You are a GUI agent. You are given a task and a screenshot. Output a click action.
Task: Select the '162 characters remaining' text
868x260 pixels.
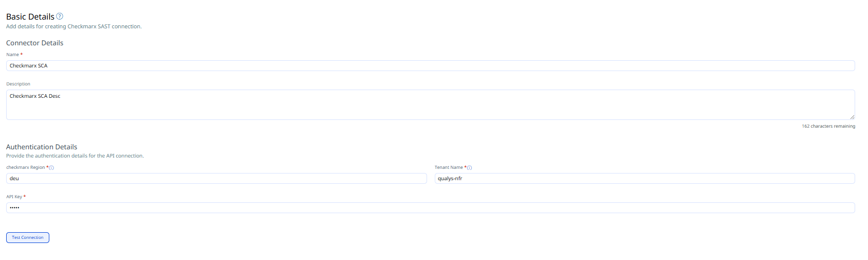tap(828, 126)
